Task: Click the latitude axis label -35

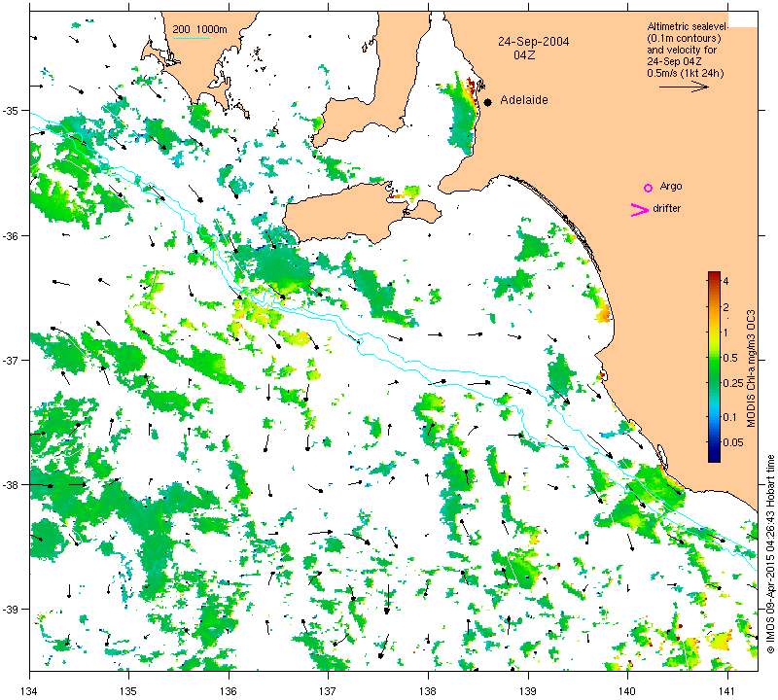Action: (10, 110)
